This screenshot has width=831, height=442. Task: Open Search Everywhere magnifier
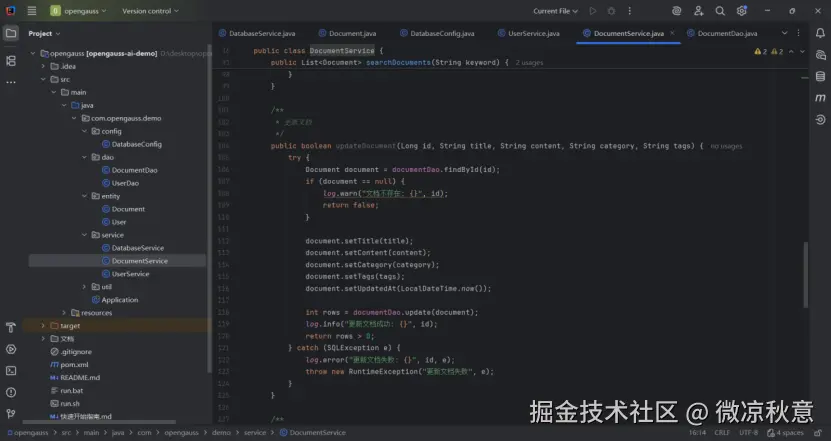tap(720, 11)
